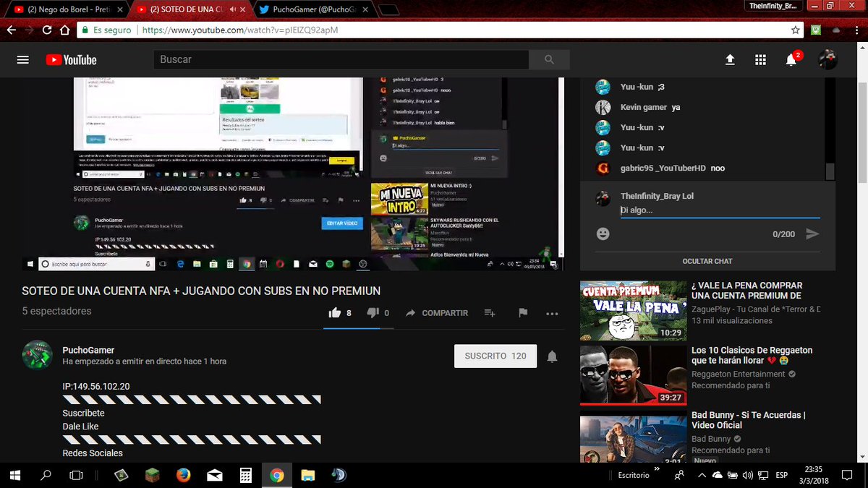Screen dimensions: 868x488
Task: Mute the SOTEO DE UNA CUENTA tab audio
Action: [233, 10]
